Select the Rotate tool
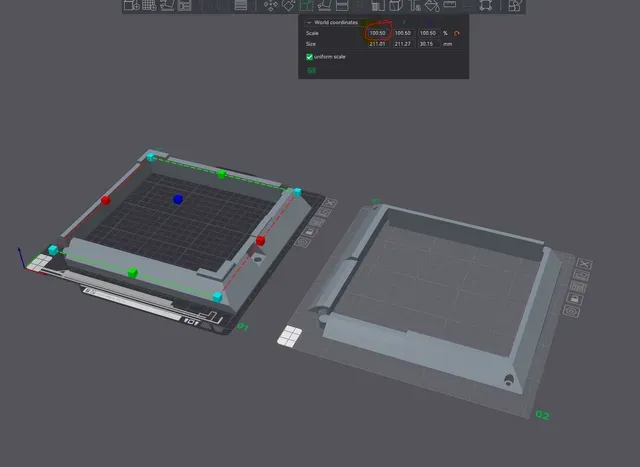 pos(288,5)
